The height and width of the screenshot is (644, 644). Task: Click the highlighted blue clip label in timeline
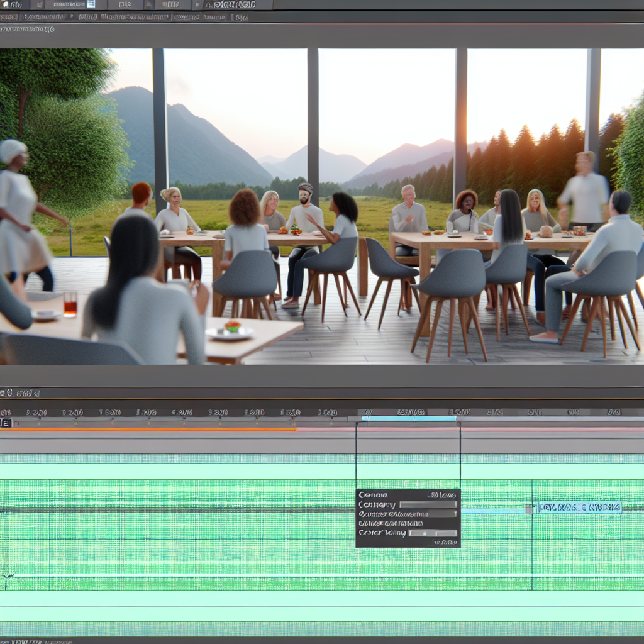click(x=579, y=508)
